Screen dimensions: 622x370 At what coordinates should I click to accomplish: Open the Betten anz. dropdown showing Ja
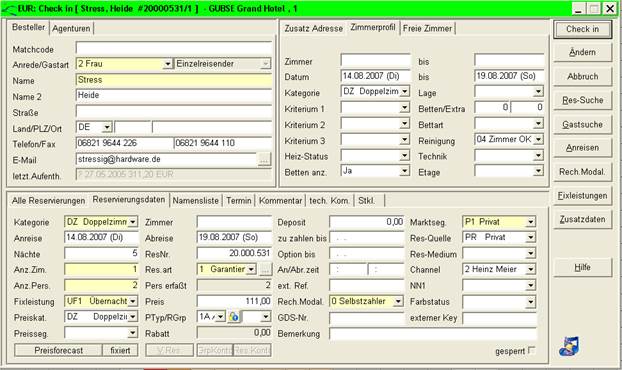click(405, 171)
